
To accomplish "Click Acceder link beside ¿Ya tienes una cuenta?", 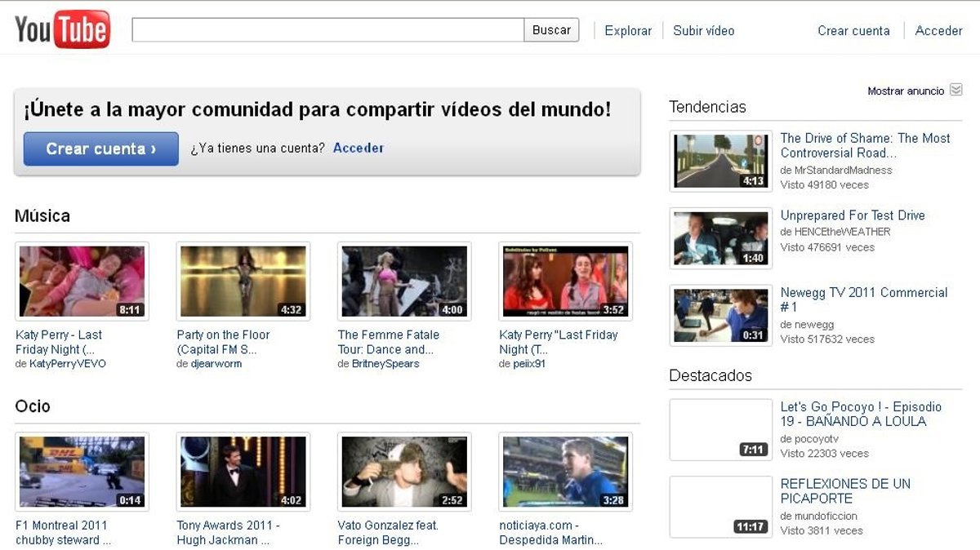I will click(x=359, y=148).
